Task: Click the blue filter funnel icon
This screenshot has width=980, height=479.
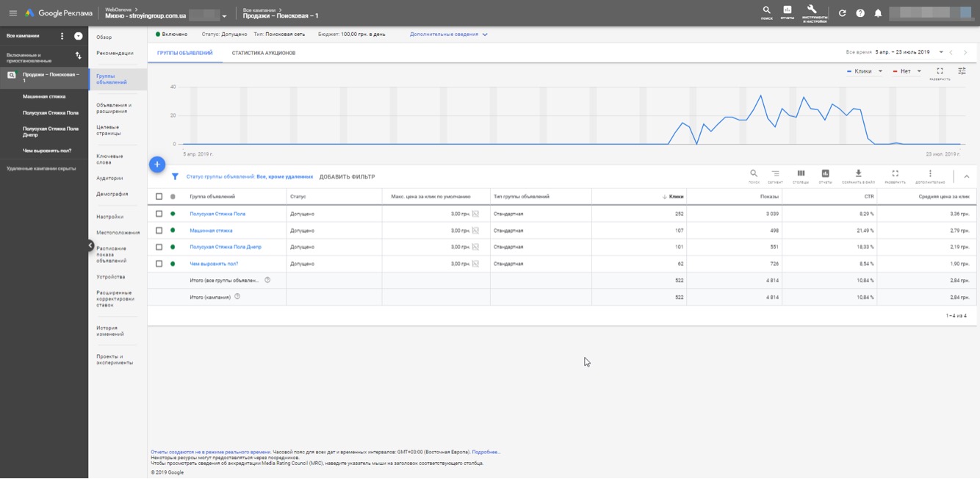Action: [175, 177]
